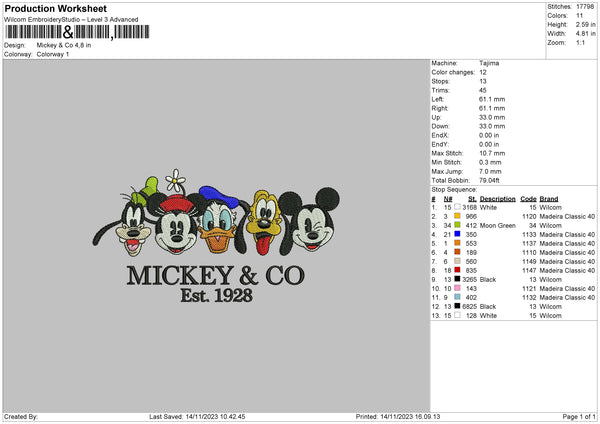Click the Colors value 11
Viewport: 600px width, 424px height.
579,16
